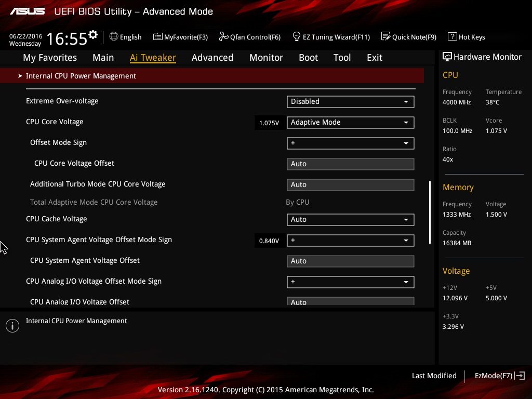Screen dimensions: 532x399
Task: Select CPU Cache Voltage label
Action: tap(56, 219)
